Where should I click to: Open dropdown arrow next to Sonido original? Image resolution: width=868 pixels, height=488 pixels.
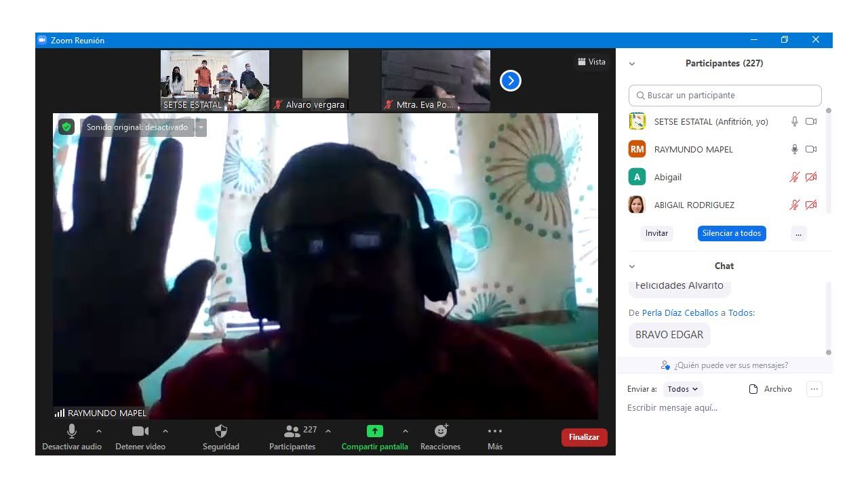coord(201,127)
